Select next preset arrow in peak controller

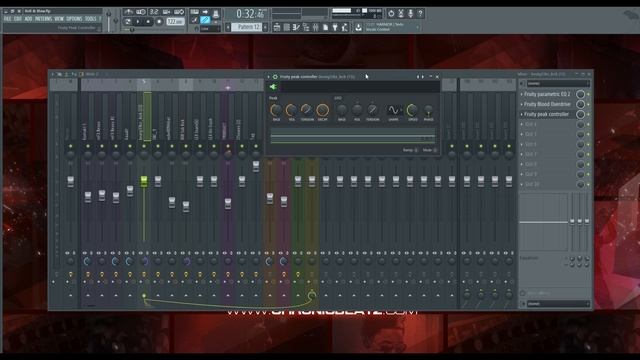(422, 76)
